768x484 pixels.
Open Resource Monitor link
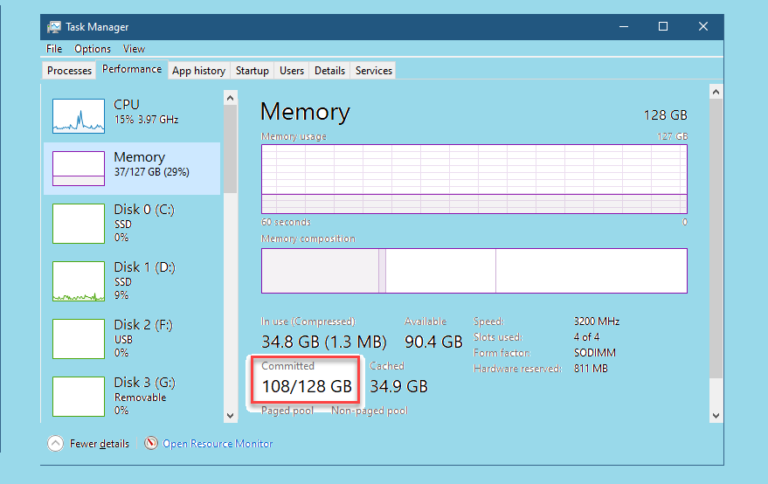pyautogui.click(x=217, y=444)
